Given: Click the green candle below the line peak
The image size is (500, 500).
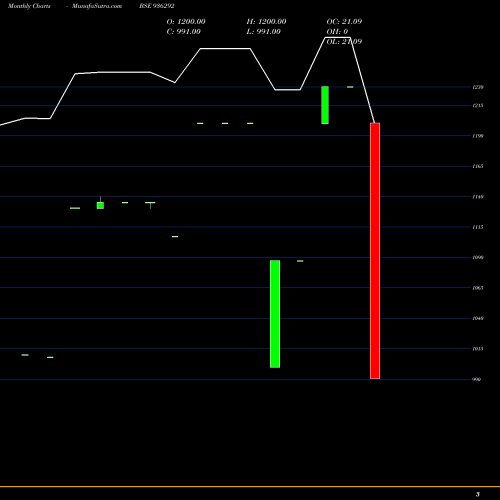Looking at the screenshot, I should [x=325, y=105].
